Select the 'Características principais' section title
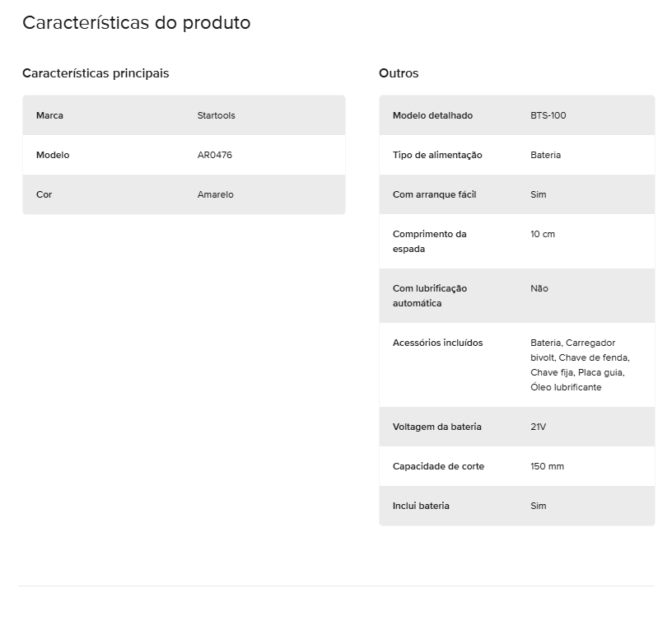The width and height of the screenshot is (672, 621). point(96,73)
